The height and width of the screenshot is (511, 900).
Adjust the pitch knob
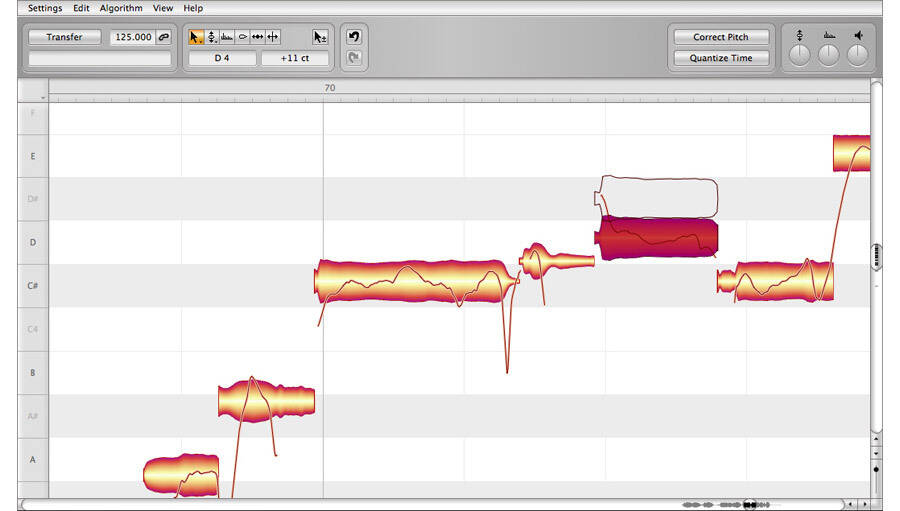tap(800, 56)
